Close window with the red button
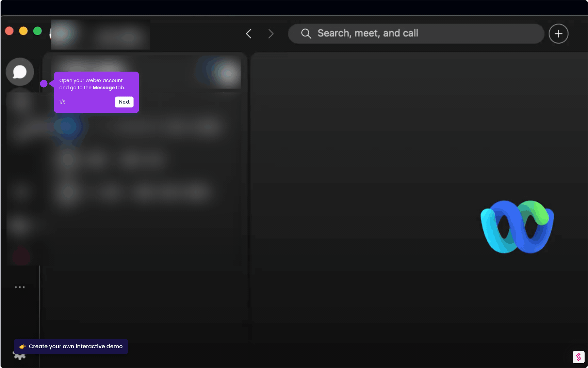 pos(9,31)
